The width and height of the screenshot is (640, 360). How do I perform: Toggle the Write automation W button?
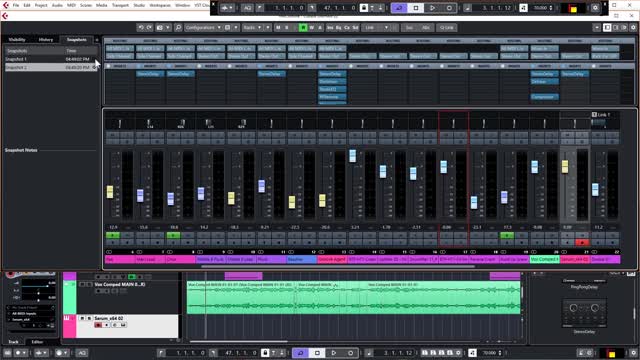pyautogui.click(x=311, y=28)
